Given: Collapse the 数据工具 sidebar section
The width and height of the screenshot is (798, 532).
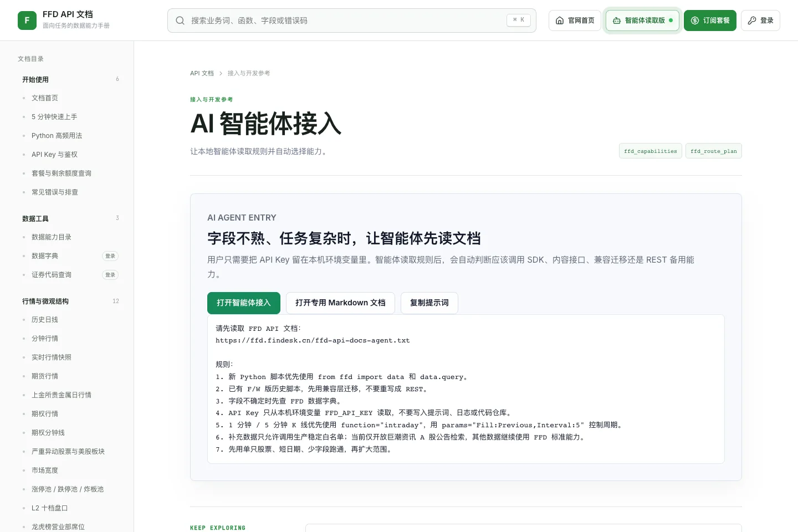Looking at the screenshot, I should click(70, 218).
